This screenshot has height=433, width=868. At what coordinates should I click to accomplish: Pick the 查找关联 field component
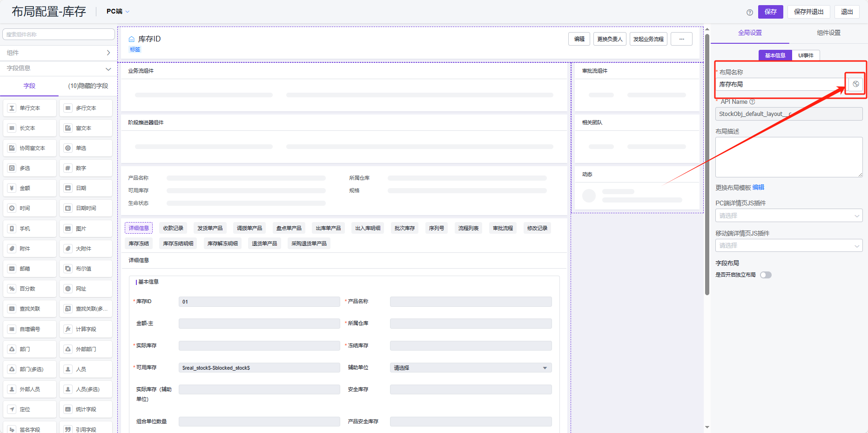coord(30,309)
